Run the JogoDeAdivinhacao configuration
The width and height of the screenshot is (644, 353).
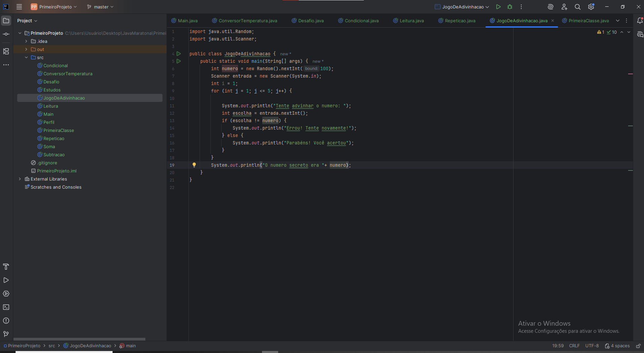(x=498, y=7)
